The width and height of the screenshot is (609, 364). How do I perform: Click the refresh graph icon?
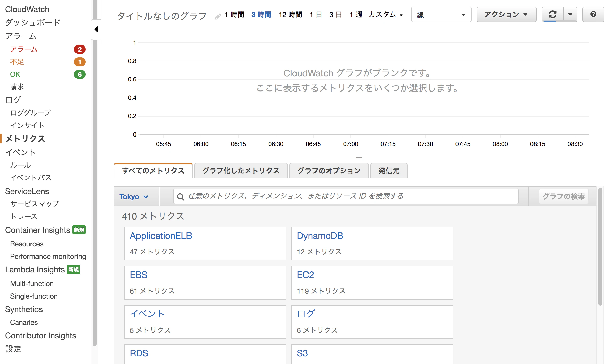tap(552, 14)
